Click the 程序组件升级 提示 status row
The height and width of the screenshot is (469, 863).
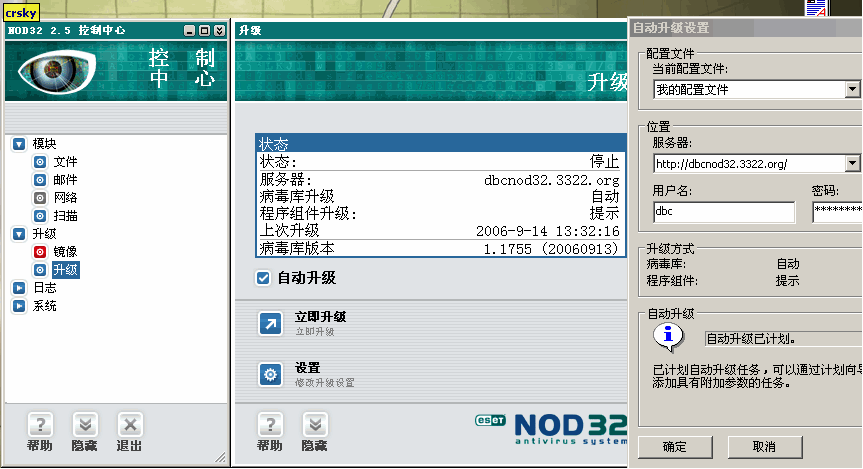coord(440,214)
